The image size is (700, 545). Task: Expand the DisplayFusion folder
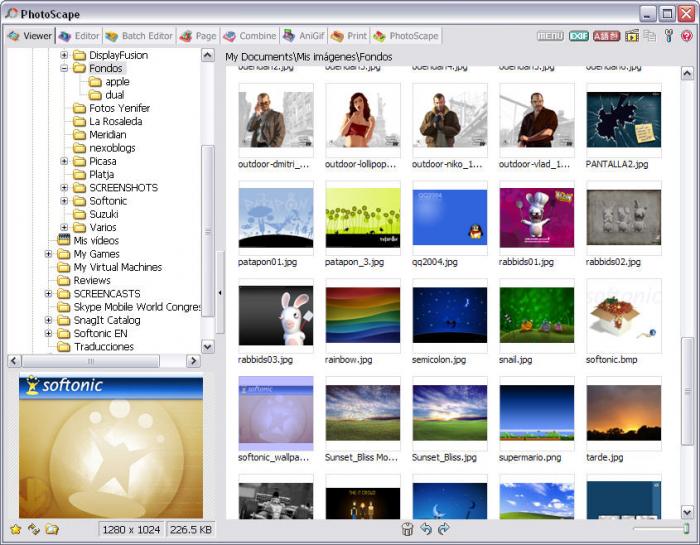point(64,55)
